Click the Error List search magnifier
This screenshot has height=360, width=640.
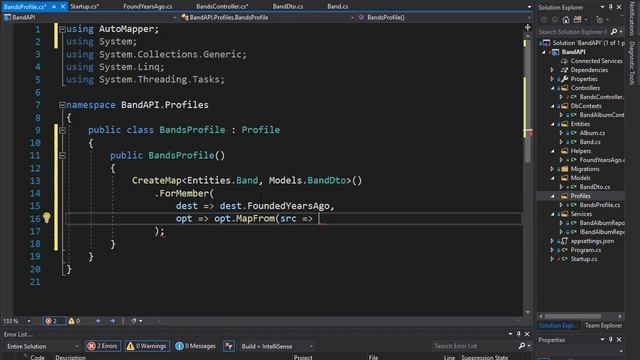521,346
